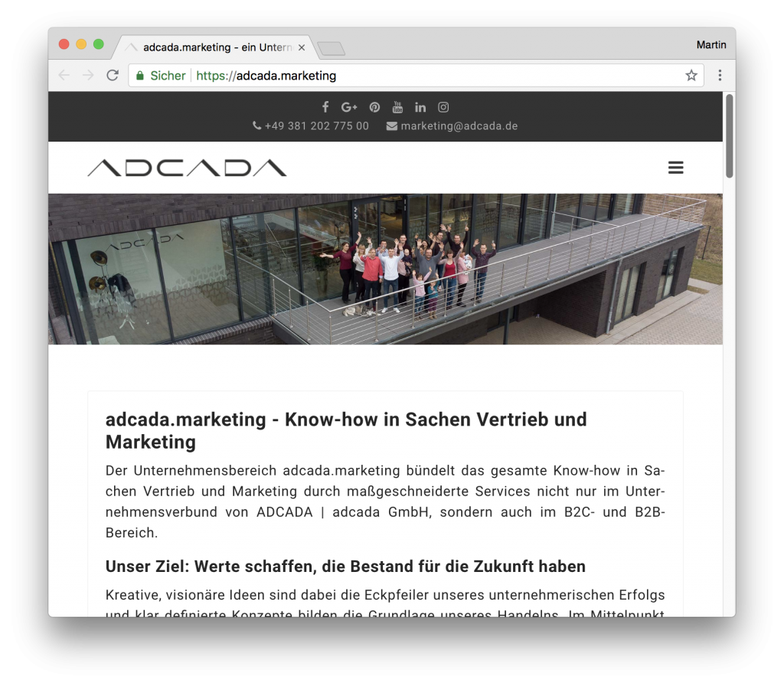Switch to the adcada.marketing tab

214,46
